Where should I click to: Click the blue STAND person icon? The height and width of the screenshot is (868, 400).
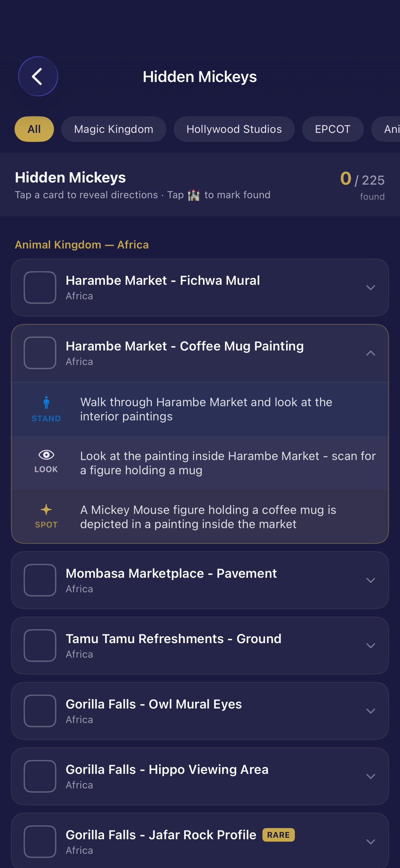46,403
